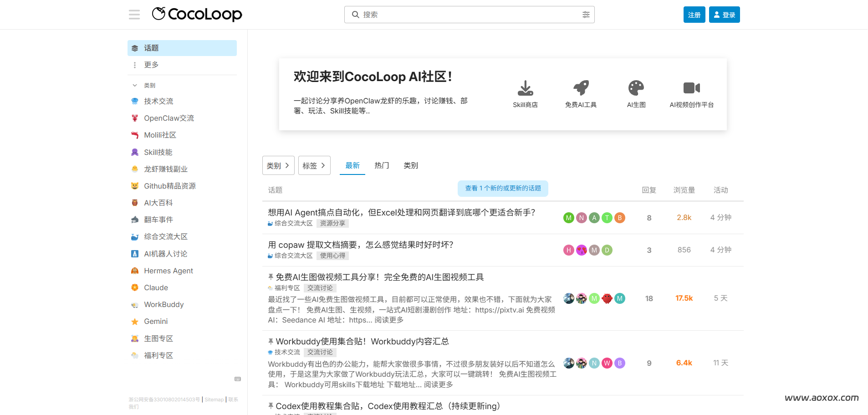Switch to the 类别 tab
Screen dimensions: 868x415
(411, 165)
